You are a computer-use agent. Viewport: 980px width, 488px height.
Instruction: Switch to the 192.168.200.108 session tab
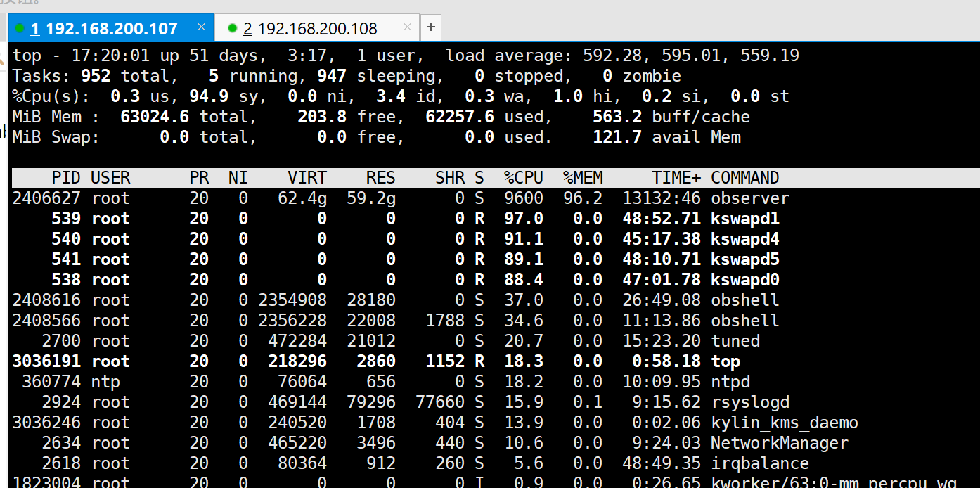pyautogui.click(x=310, y=29)
